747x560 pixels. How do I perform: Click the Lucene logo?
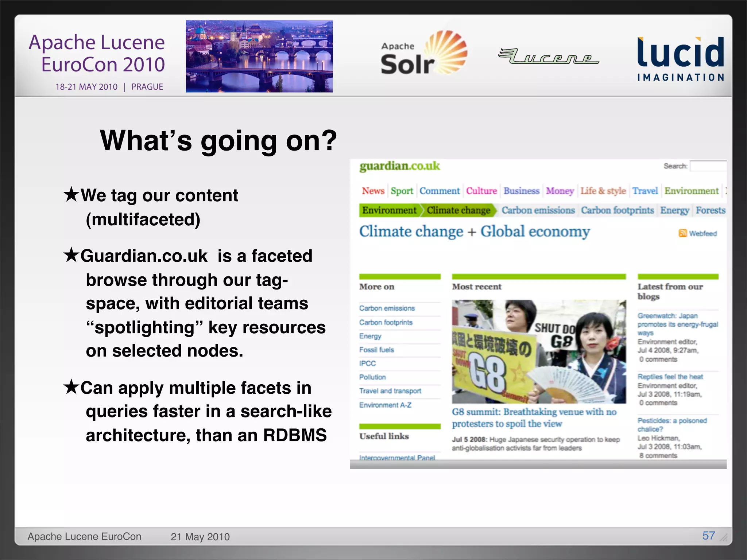coord(548,56)
